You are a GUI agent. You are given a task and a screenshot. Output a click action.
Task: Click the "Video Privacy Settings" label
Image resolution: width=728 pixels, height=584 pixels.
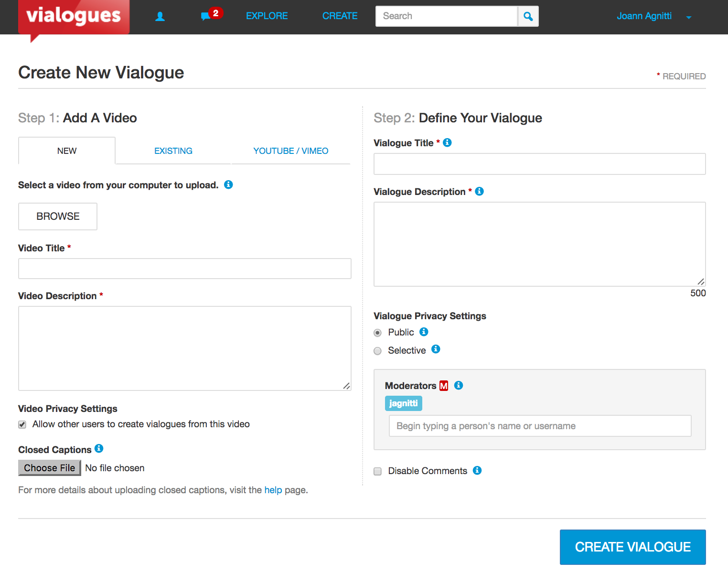pos(68,409)
